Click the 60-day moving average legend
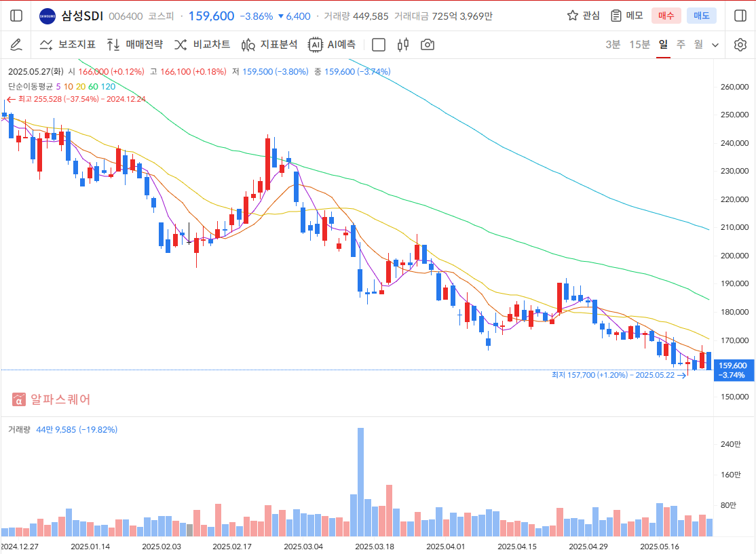756x554 pixels. tap(93, 86)
